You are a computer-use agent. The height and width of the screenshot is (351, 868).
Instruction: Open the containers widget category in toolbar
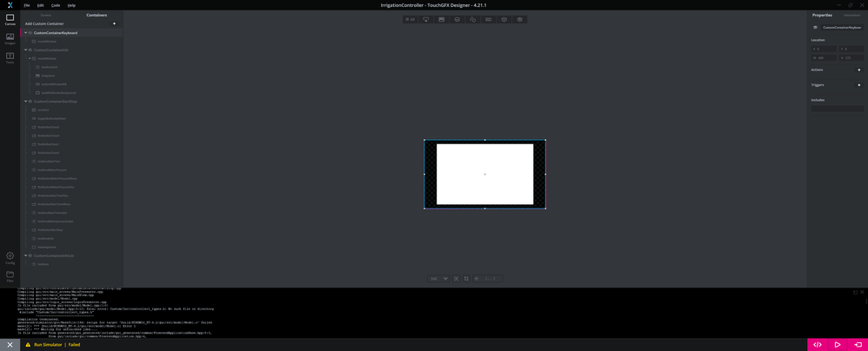click(x=457, y=19)
